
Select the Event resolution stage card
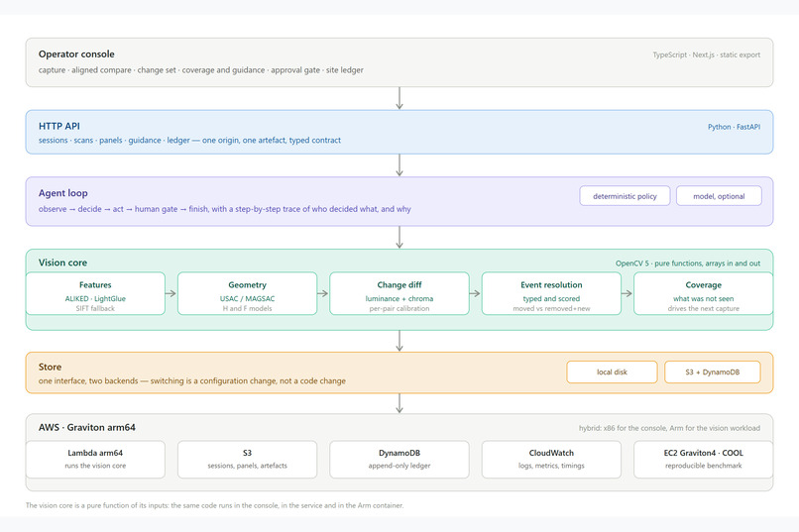[551, 294]
